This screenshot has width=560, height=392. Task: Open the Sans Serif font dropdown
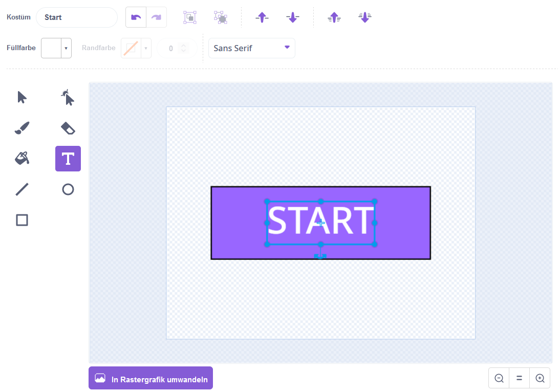pyautogui.click(x=251, y=48)
